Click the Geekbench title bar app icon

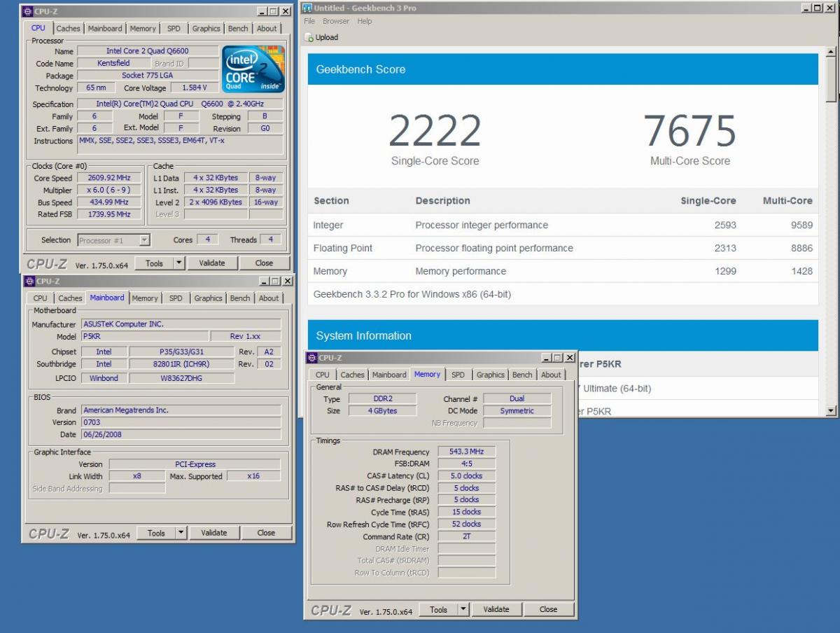pos(307,8)
